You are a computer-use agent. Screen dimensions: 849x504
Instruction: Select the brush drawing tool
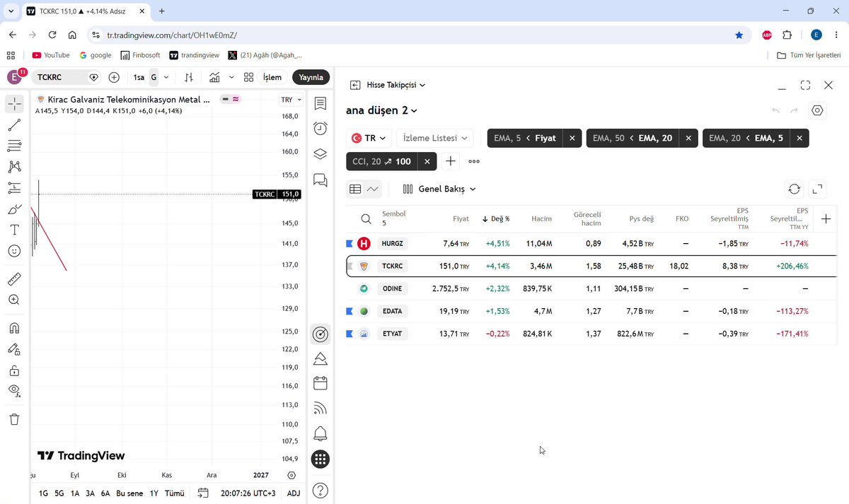pos(14,209)
